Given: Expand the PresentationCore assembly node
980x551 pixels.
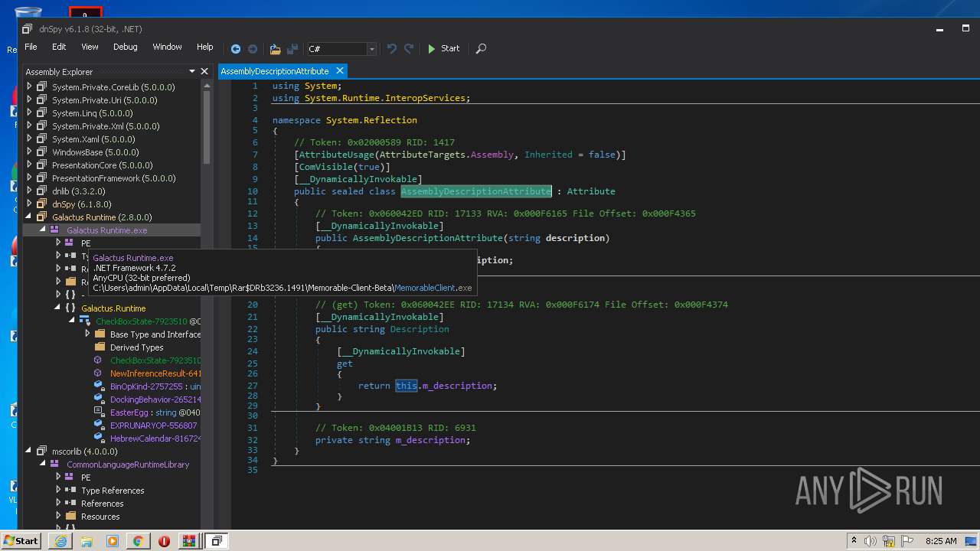Looking at the screenshot, I should pyautogui.click(x=29, y=165).
